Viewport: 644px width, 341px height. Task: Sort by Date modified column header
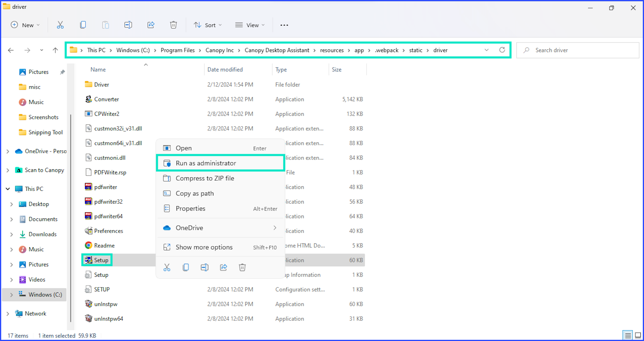(225, 70)
